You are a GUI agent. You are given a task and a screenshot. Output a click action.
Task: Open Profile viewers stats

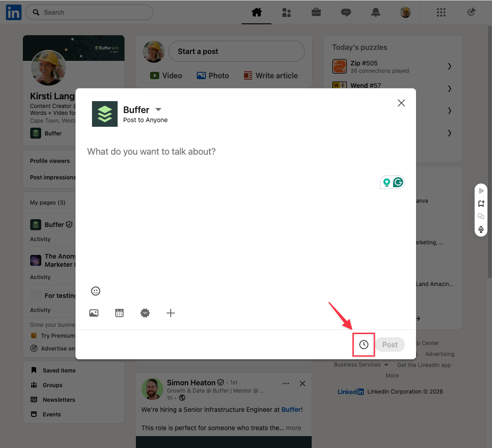(x=50, y=161)
